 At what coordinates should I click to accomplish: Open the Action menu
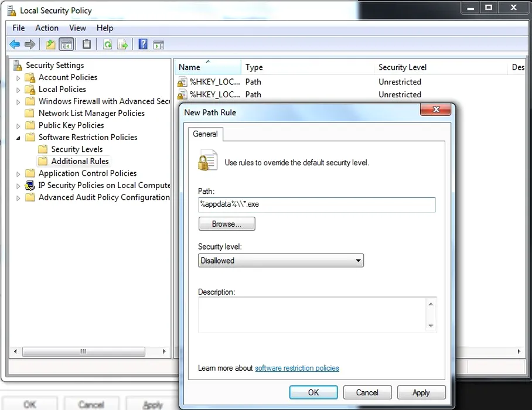46,28
